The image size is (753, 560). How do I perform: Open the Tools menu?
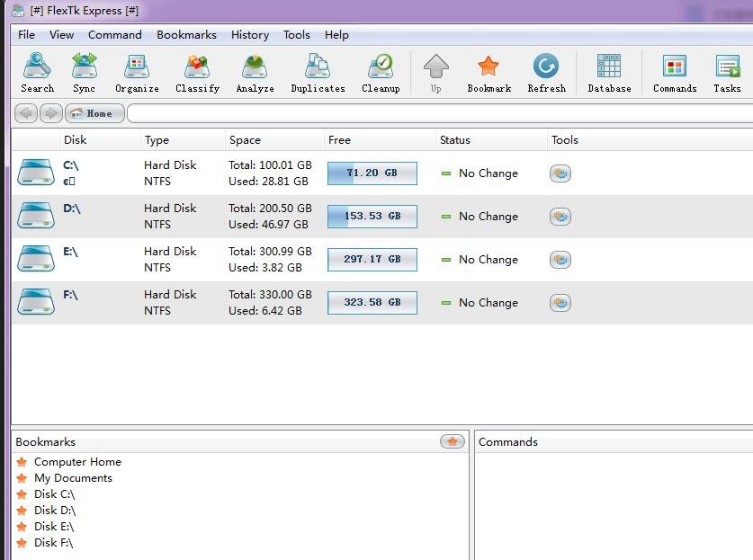pos(296,35)
